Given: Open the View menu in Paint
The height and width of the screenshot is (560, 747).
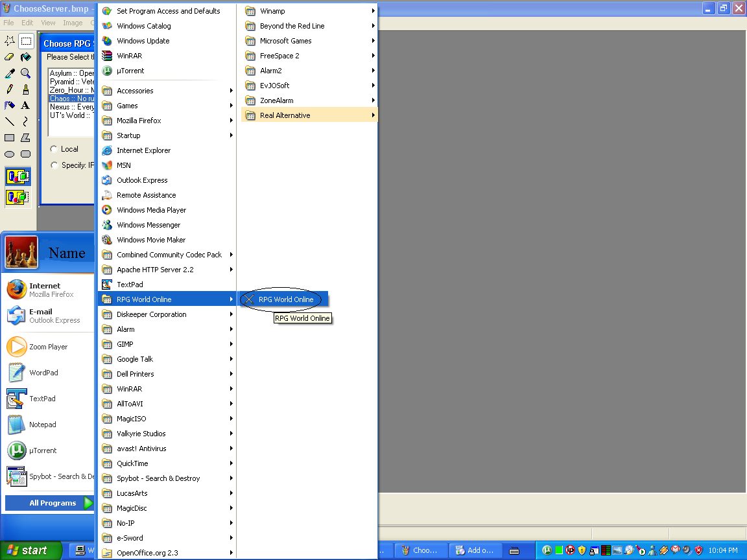Looking at the screenshot, I should 48,23.
